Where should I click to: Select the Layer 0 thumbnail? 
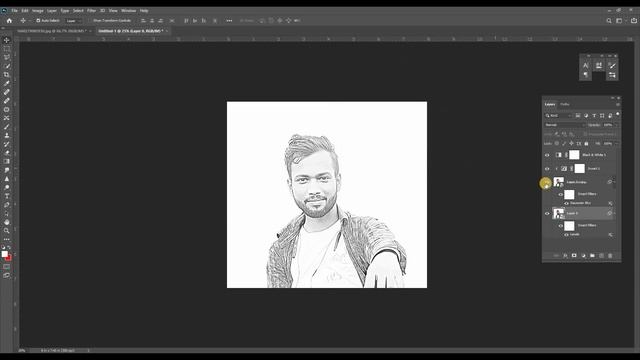tap(558, 213)
